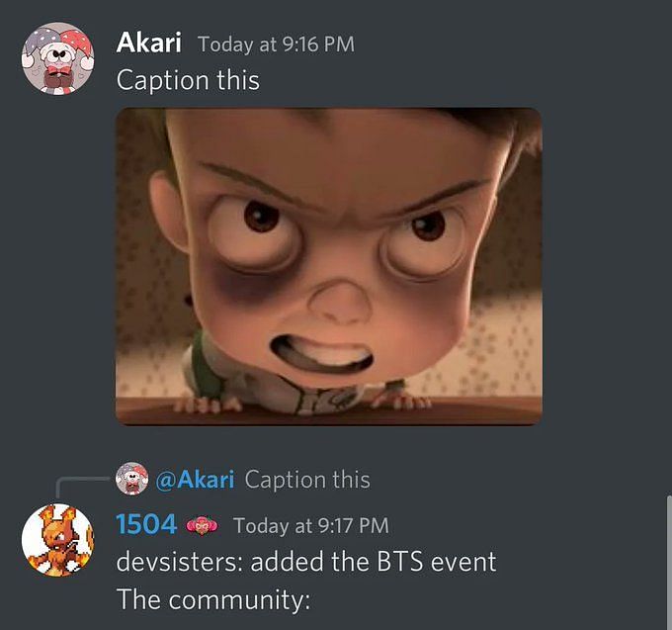Viewport: 672px width, 630px height.
Task: Click the @Akari mention in the reply
Action: tap(195, 479)
